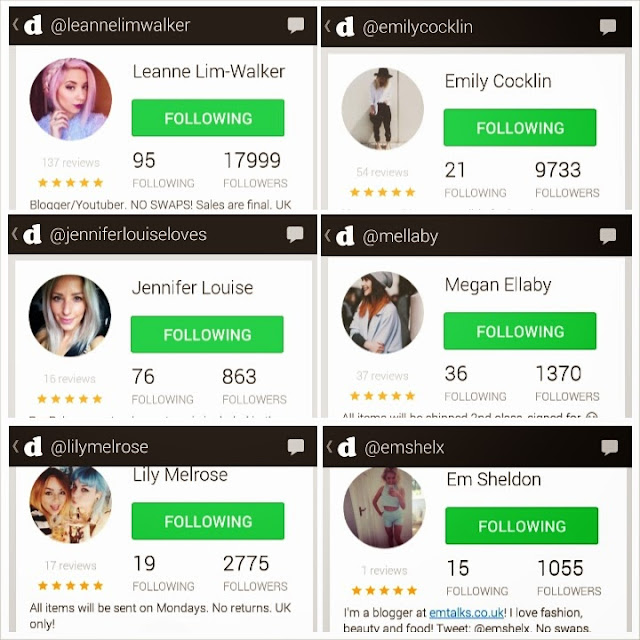View Emily Cocklin's 21 following list
640x640 pixels.
(x=475, y=179)
